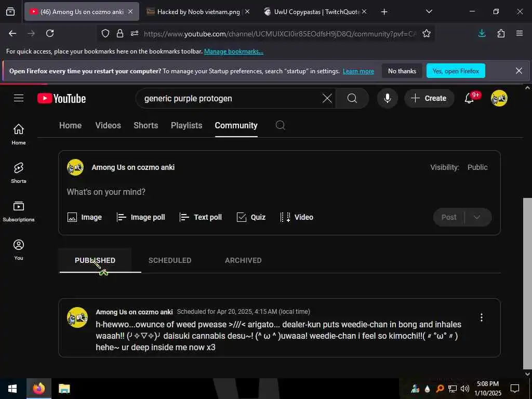
Task: Open Shorts in the sidebar
Action: pyautogui.click(x=19, y=173)
